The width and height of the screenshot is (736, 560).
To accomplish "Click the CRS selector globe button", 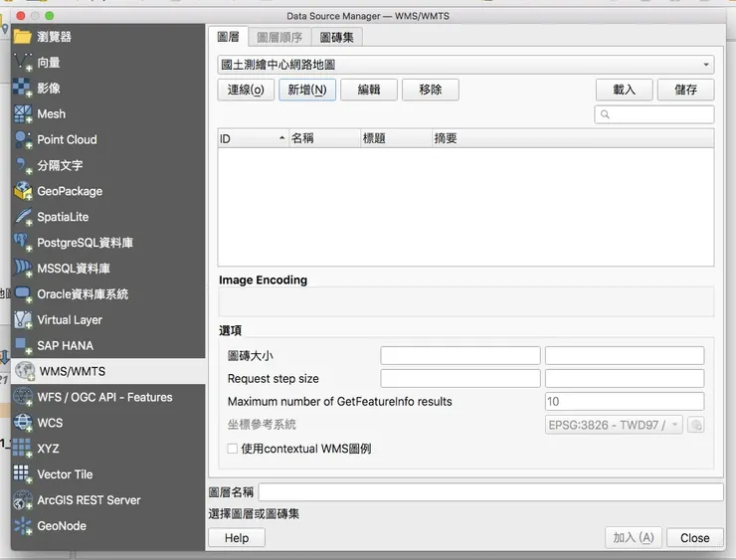I will click(695, 425).
